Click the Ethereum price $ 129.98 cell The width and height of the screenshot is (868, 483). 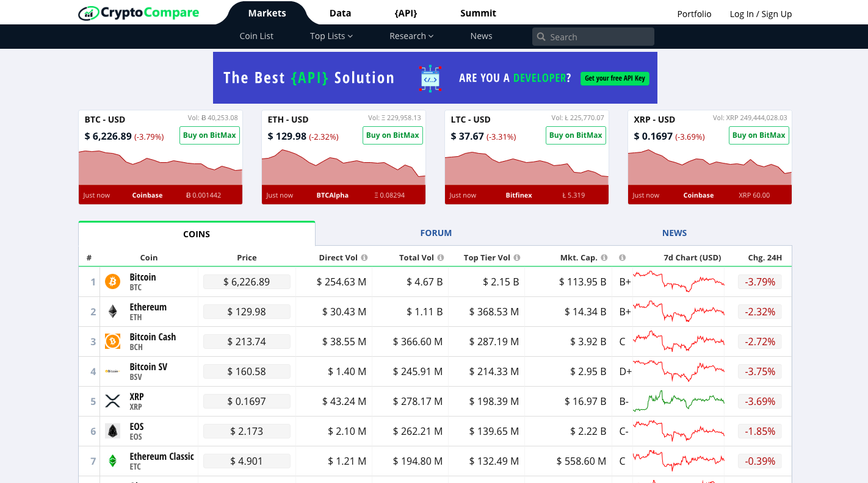pos(247,312)
